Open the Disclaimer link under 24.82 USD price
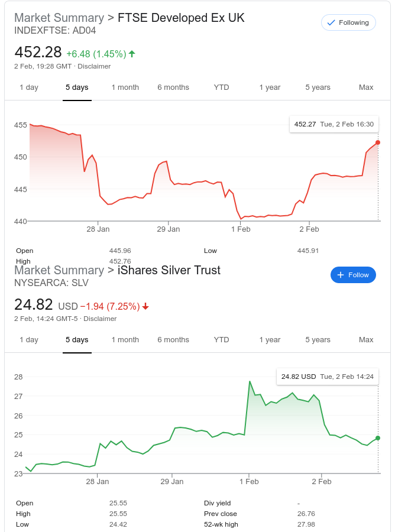This screenshot has width=395, height=532. (x=100, y=319)
